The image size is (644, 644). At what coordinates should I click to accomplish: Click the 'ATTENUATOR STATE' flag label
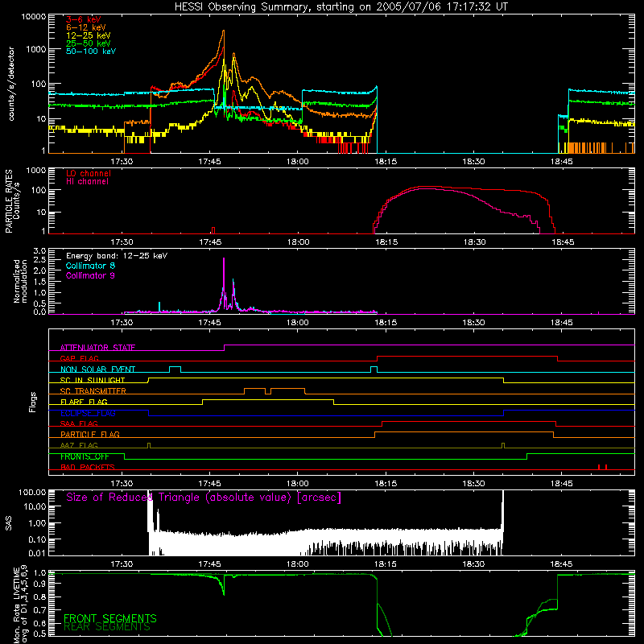pyautogui.click(x=97, y=348)
